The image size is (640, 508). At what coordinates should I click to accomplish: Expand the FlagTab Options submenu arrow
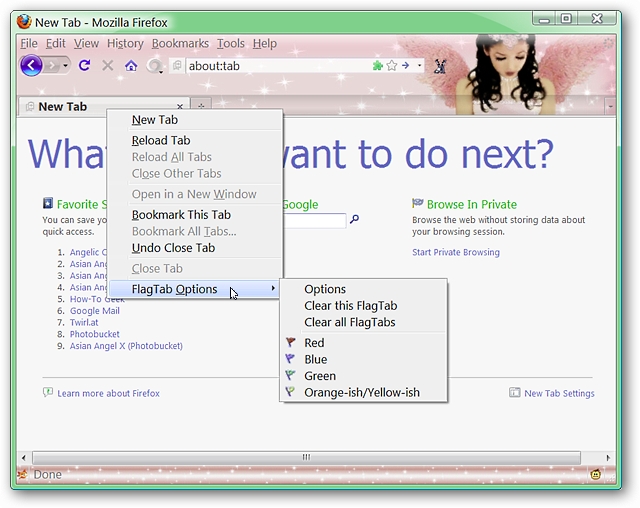point(273,288)
